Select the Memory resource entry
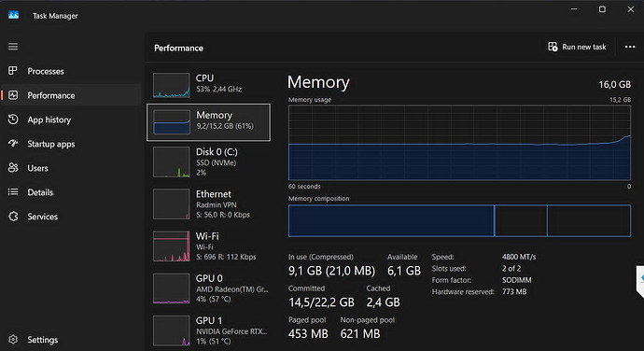644x351 pixels. 209,122
